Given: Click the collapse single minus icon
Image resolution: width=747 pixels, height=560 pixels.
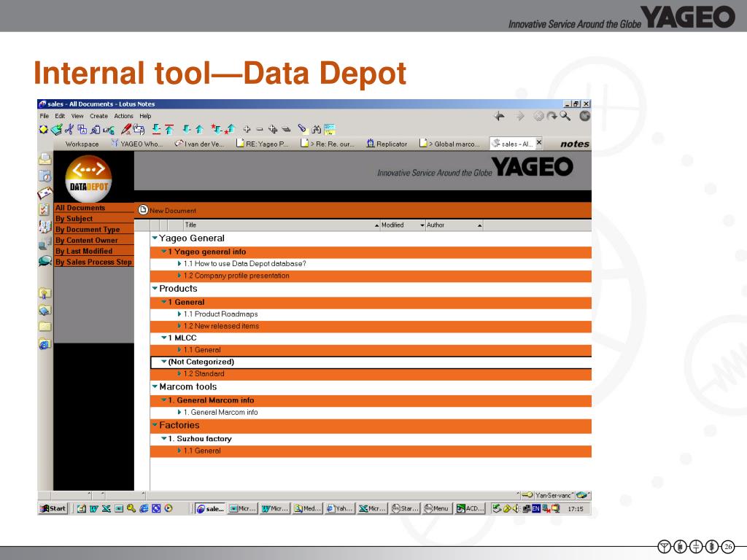Looking at the screenshot, I should pyautogui.click(x=260, y=129).
